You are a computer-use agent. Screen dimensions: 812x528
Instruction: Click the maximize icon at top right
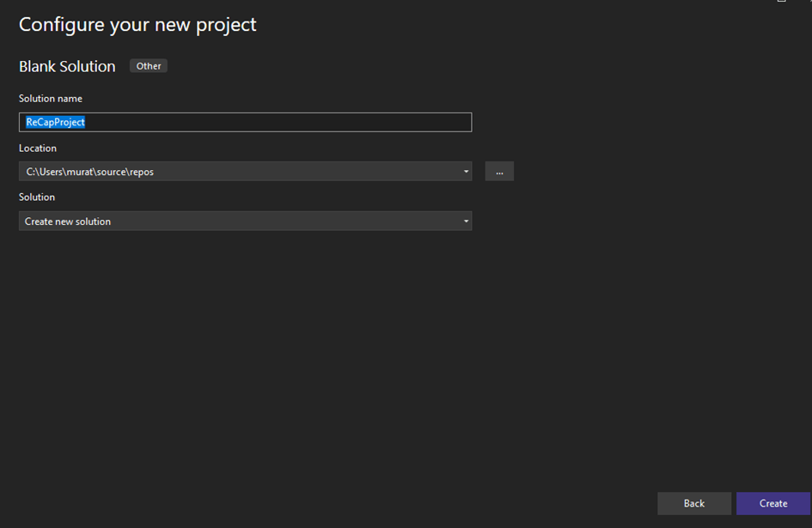[781, 1]
